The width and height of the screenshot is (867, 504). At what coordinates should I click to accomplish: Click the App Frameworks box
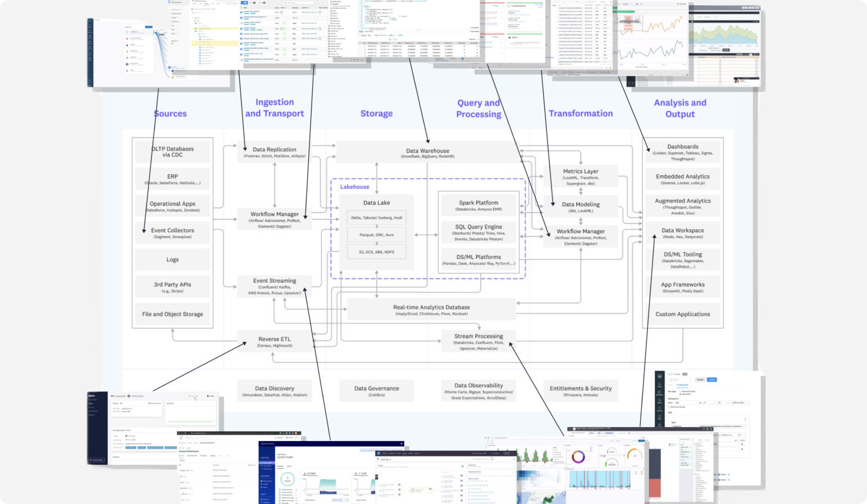pyautogui.click(x=683, y=287)
